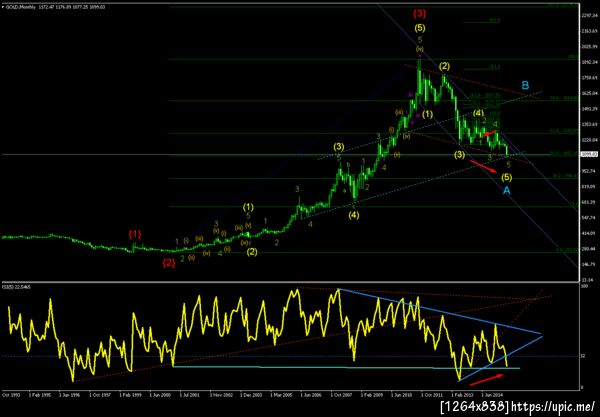Click the 1 Oct 1997 date label
Screen dimensions: 600x417
[x=100, y=394]
